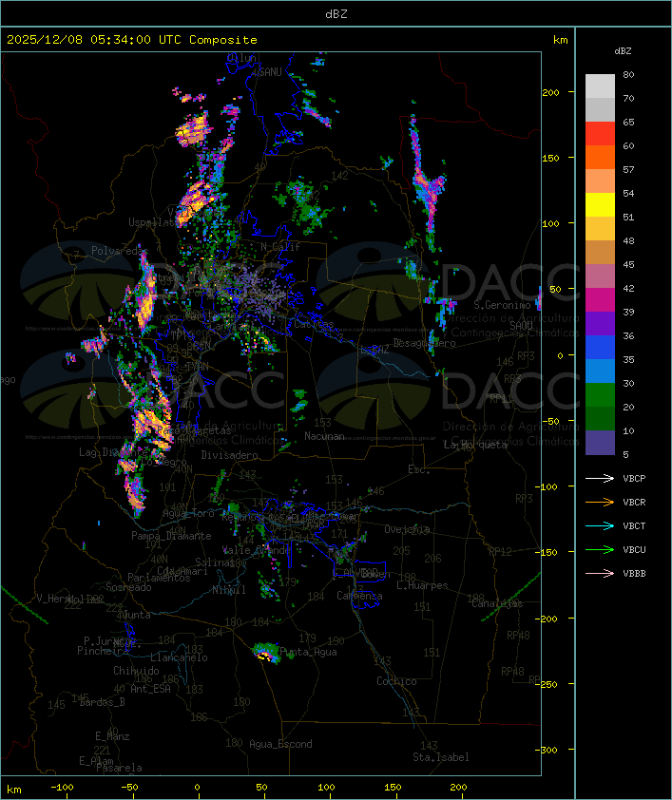Click the Llancanelo map label
Image resolution: width=672 pixels, height=800 pixels.
(179, 657)
